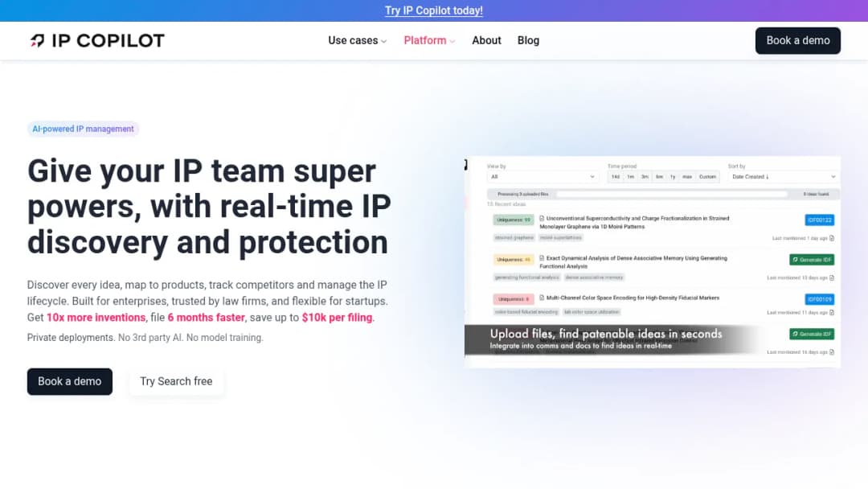Click file icon after 'Last mentioned 1 day ago'
Viewport: 868px width, 489px height.
(832, 238)
